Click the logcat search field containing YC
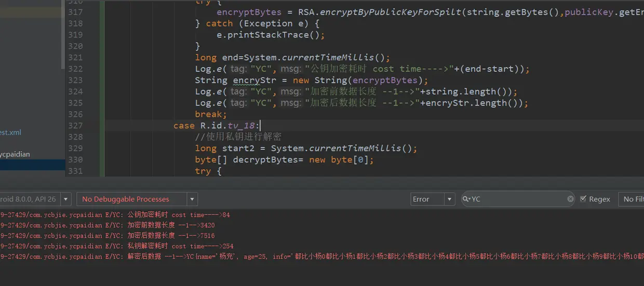 (518, 199)
